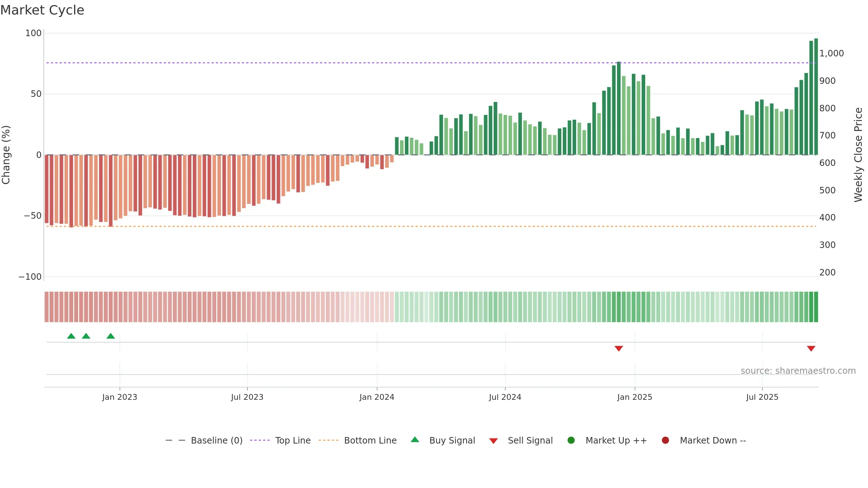Toggle the Top Line legend item
The width and height of the screenshot is (868, 488).
(x=280, y=440)
